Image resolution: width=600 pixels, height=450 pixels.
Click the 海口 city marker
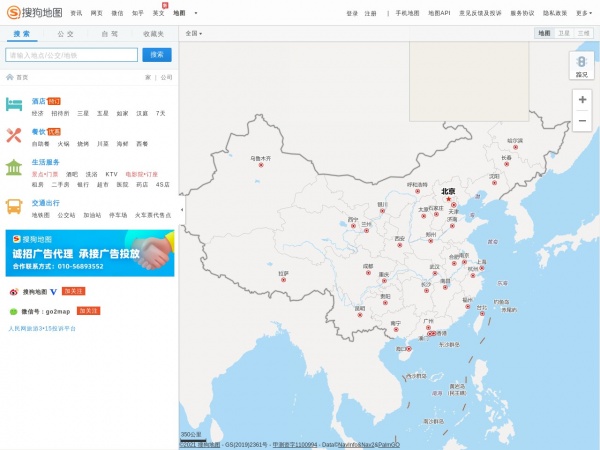[x=409, y=349]
